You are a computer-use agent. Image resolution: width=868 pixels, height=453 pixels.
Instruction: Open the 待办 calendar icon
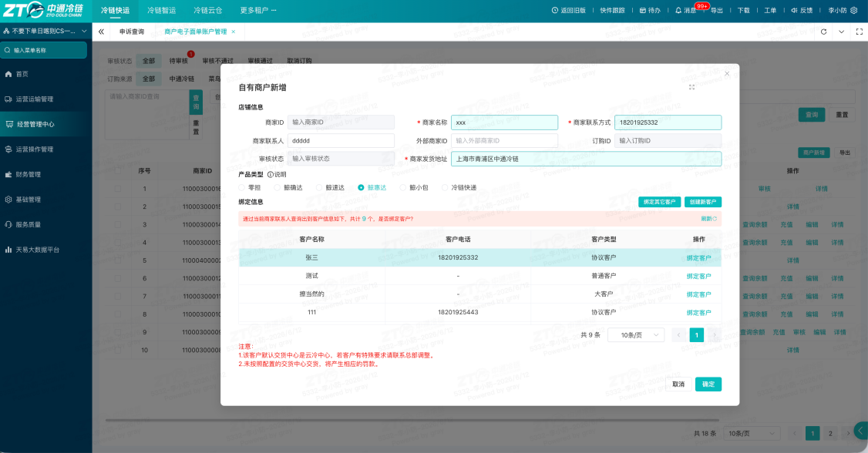pos(642,10)
